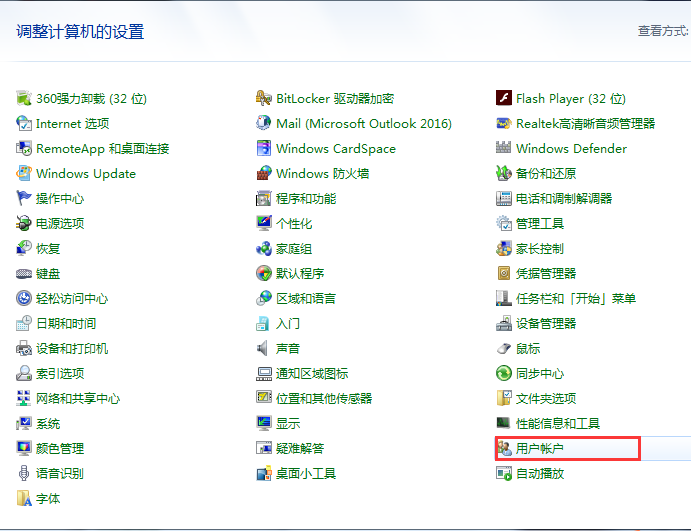Open the 桌面小工具 icon
Viewport: 691px width, 531px height.
264,474
